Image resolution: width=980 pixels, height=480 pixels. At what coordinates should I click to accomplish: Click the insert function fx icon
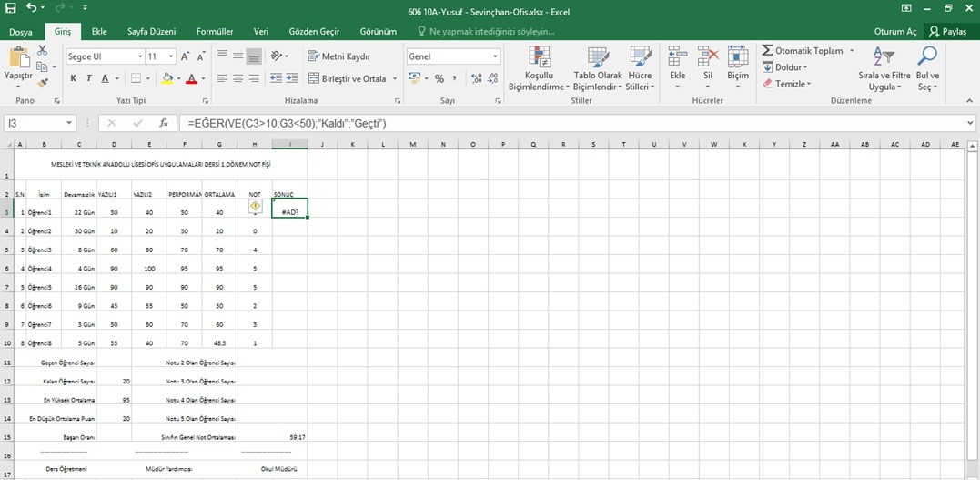[163, 123]
